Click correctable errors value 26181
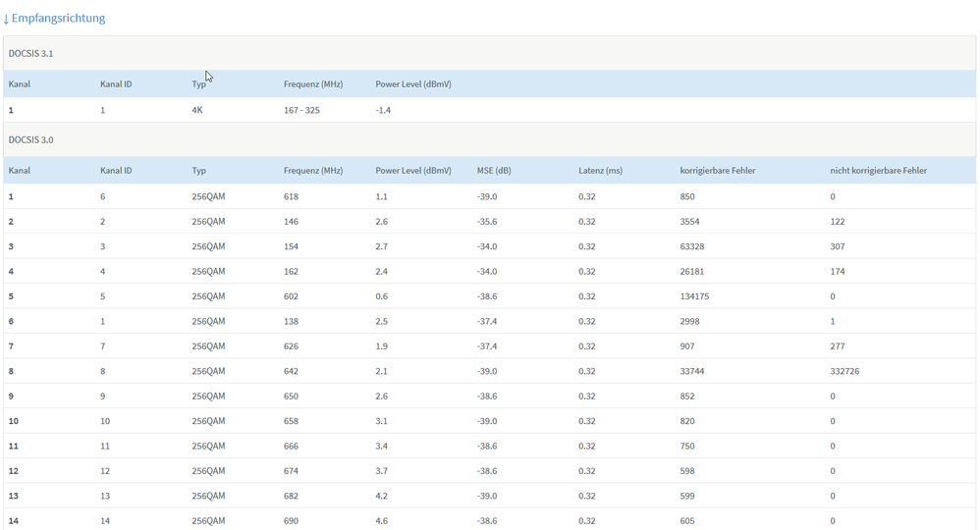This screenshot has height=530, width=980. [692, 271]
